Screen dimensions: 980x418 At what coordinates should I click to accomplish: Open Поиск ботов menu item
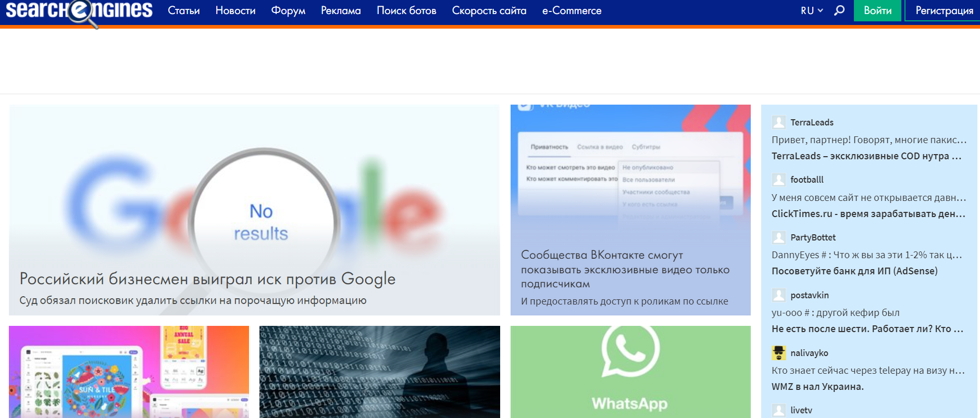pyautogui.click(x=406, y=10)
